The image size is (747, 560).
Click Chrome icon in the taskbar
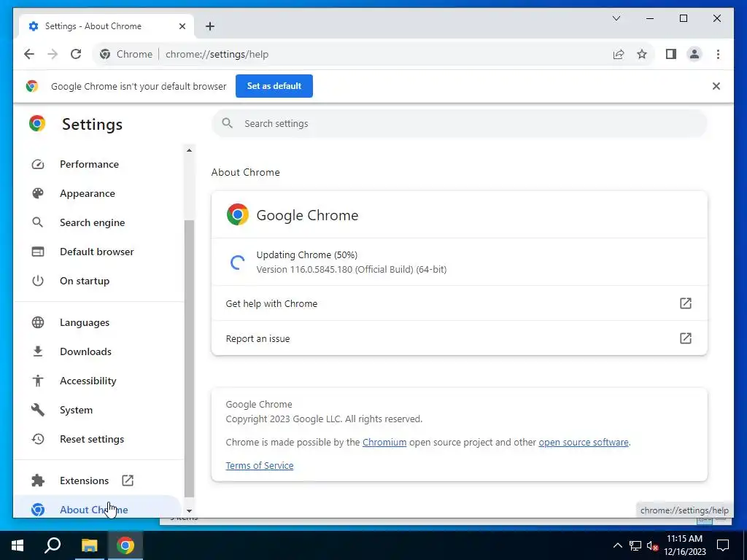125,545
